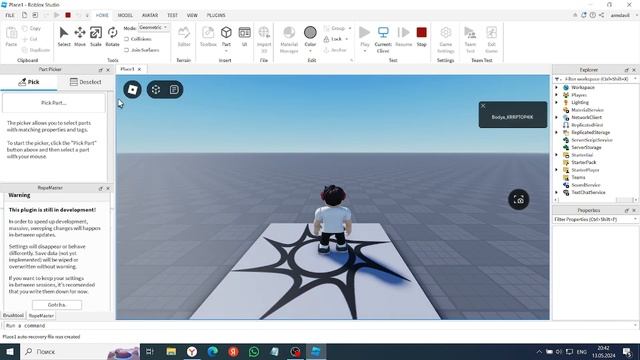Switch to the MODEL ribbon tab
The height and width of the screenshot is (360, 640).
point(125,15)
